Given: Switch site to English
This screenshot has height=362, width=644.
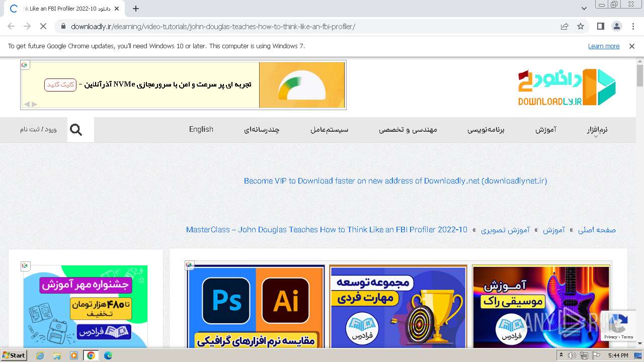Looking at the screenshot, I should (x=201, y=129).
